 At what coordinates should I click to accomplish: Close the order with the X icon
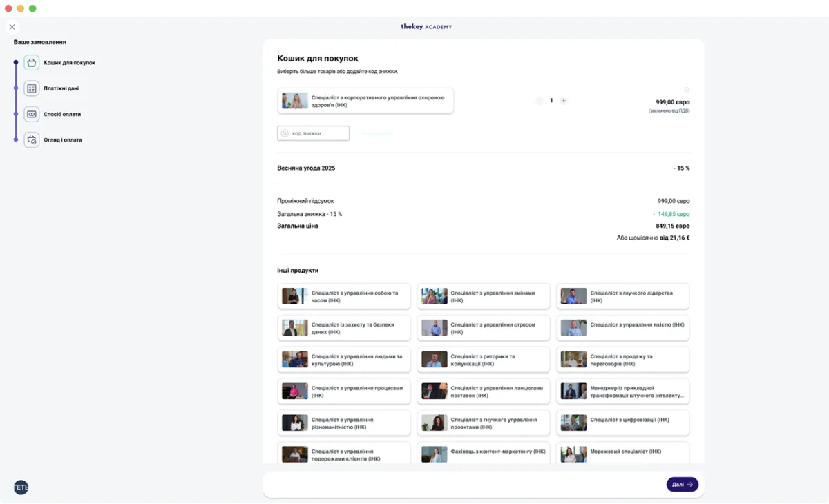coord(12,27)
